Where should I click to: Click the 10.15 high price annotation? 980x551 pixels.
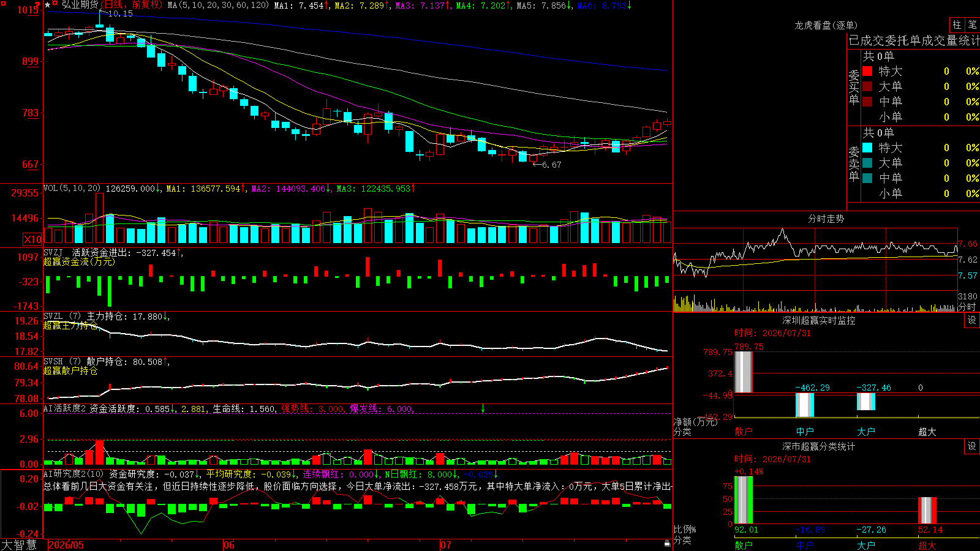coord(120,13)
